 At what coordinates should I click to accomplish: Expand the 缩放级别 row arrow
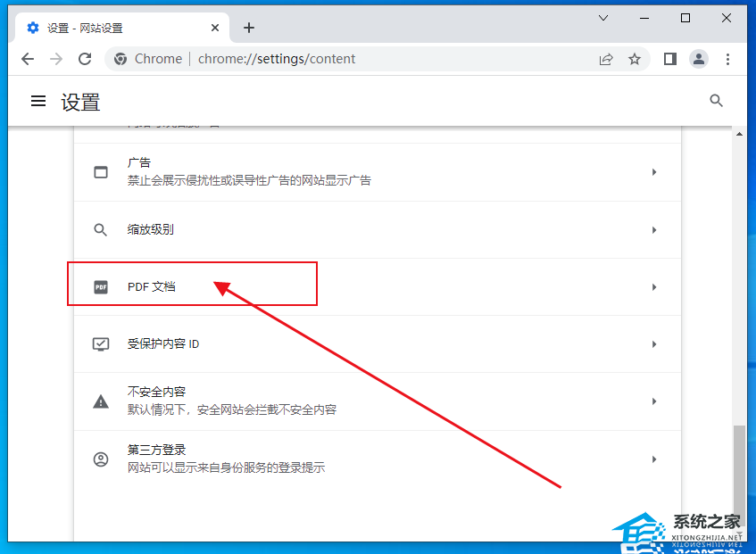point(654,230)
